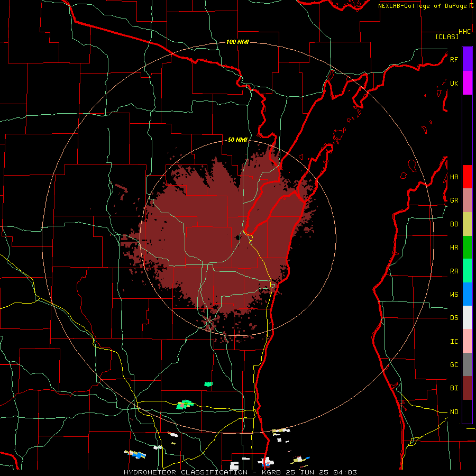The width and height of the screenshot is (476, 476).
Task: Click the black radar site dot in the echo
Action: [x=237, y=237]
